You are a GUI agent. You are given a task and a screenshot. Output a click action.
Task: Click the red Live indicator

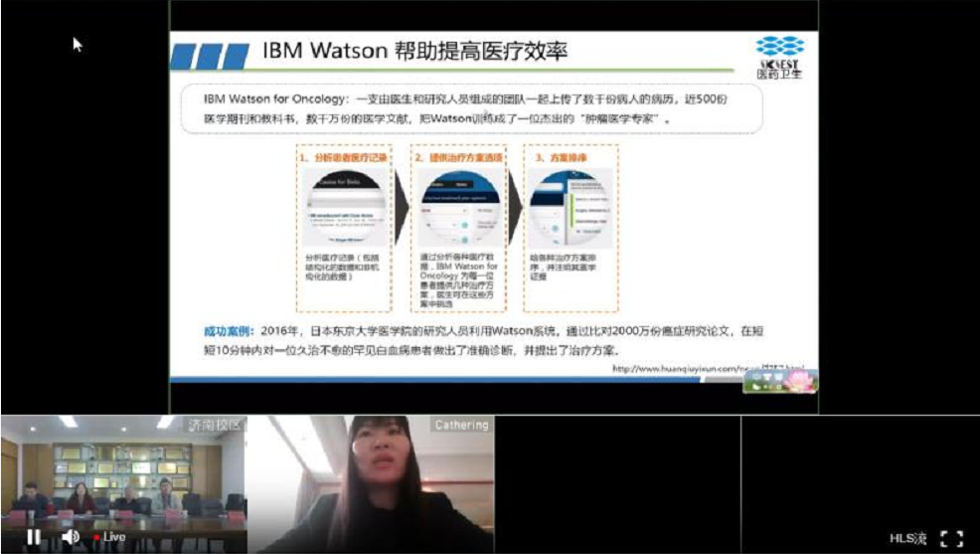point(110,537)
